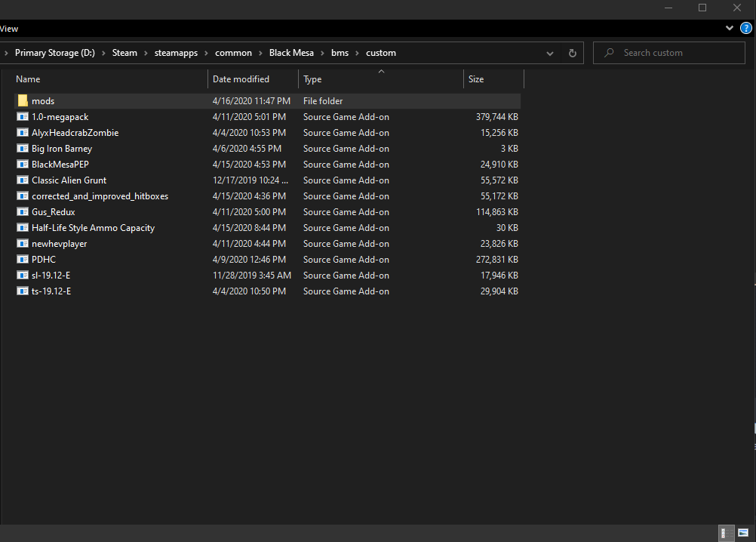Select the sl-19.12-E file icon
This screenshot has width=756, height=542.
[23, 275]
